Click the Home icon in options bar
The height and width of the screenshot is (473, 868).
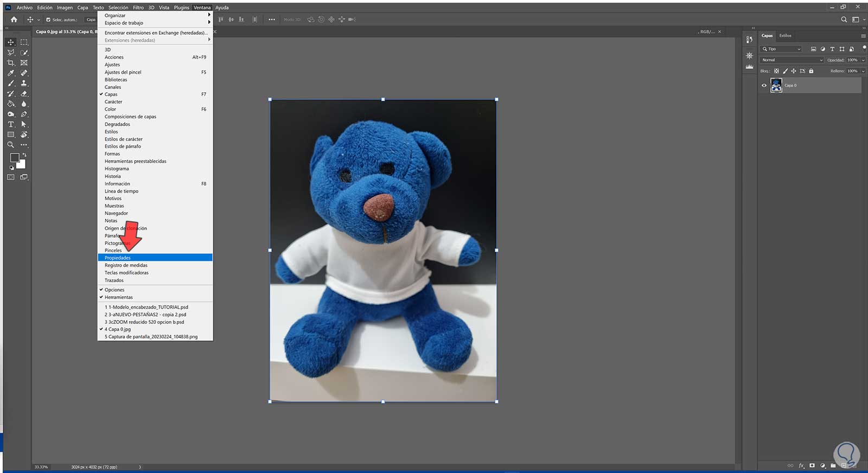click(14, 20)
